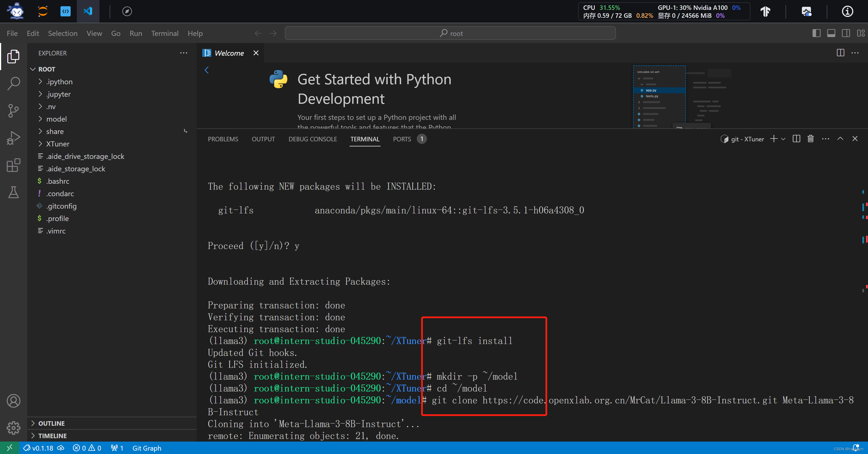
Task: Expand the .jupyter folder
Action: tap(112, 94)
